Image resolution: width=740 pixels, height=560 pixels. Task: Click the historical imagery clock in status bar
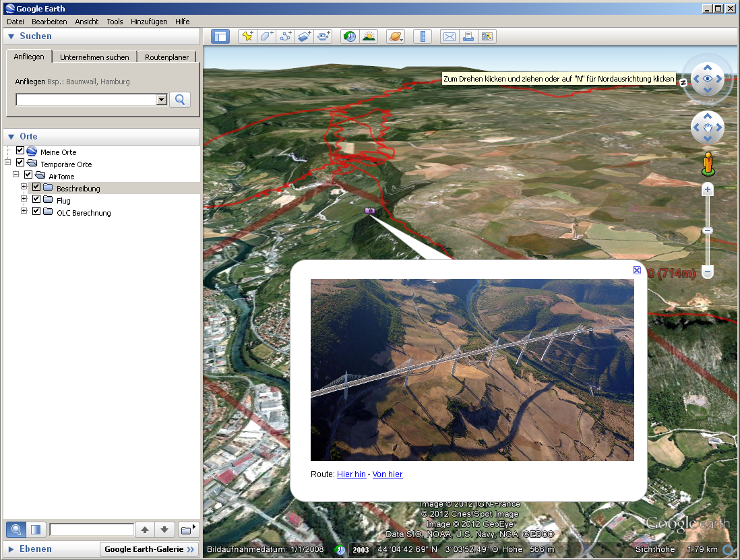(340, 550)
